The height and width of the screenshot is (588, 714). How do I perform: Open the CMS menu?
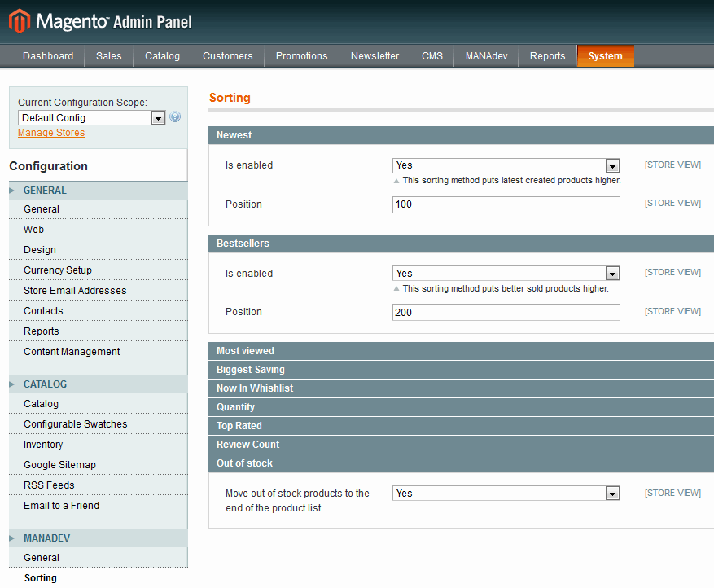(432, 56)
